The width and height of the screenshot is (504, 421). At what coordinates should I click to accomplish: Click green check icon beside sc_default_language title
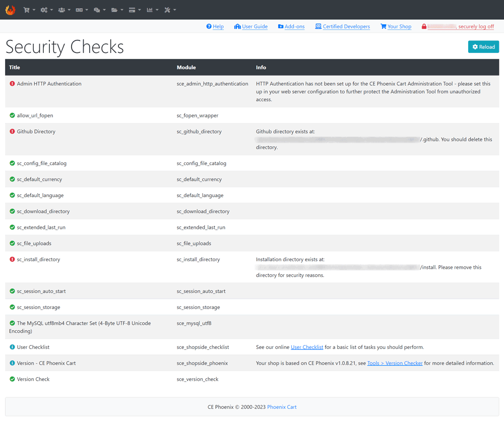click(12, 195)
